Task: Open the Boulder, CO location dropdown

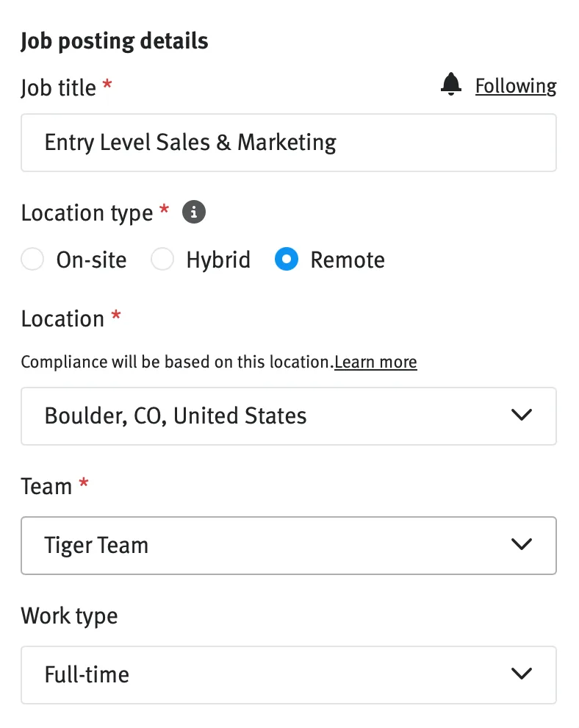Action: click(289, 416)
